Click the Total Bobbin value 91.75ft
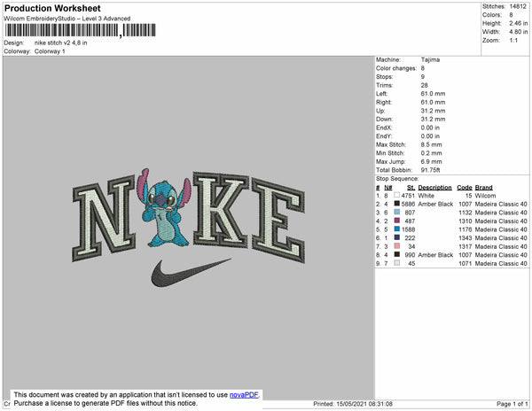The height and width of the screenshot is (411, 532). [x=430, y=170]
